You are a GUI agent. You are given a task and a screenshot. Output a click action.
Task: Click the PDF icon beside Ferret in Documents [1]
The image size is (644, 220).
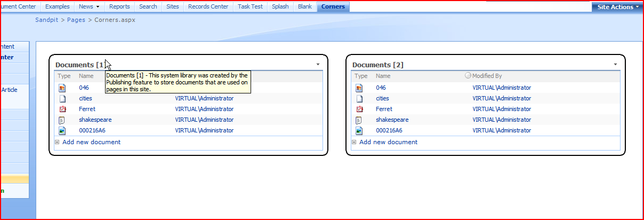pos(62,109)
